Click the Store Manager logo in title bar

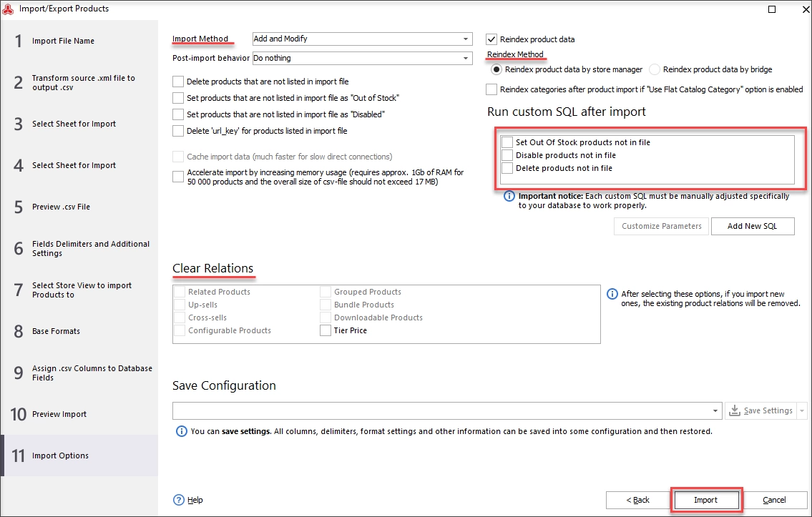[x=9, y=9]
